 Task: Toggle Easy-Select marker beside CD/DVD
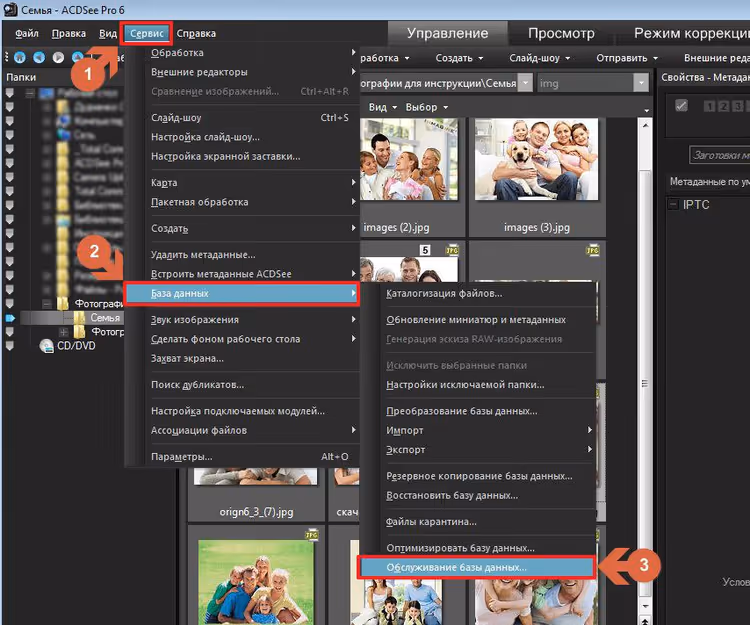tap(10, 346)
